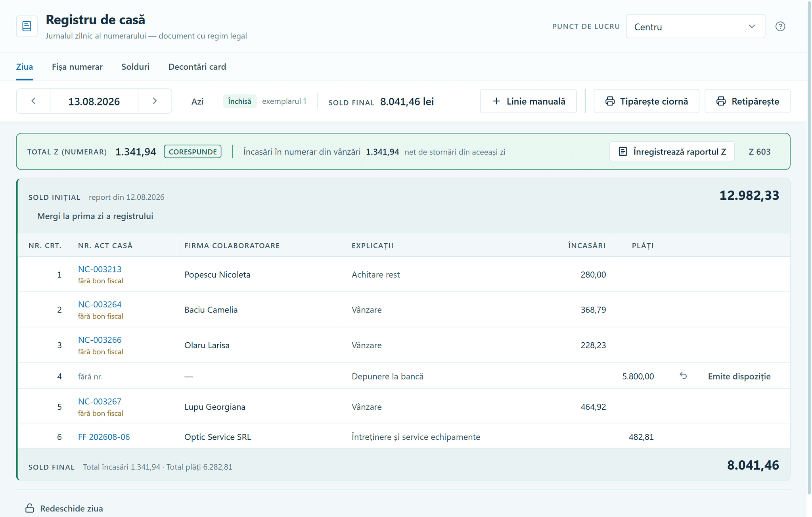Click Întreținere și service echipamente text

click(416, 437)
